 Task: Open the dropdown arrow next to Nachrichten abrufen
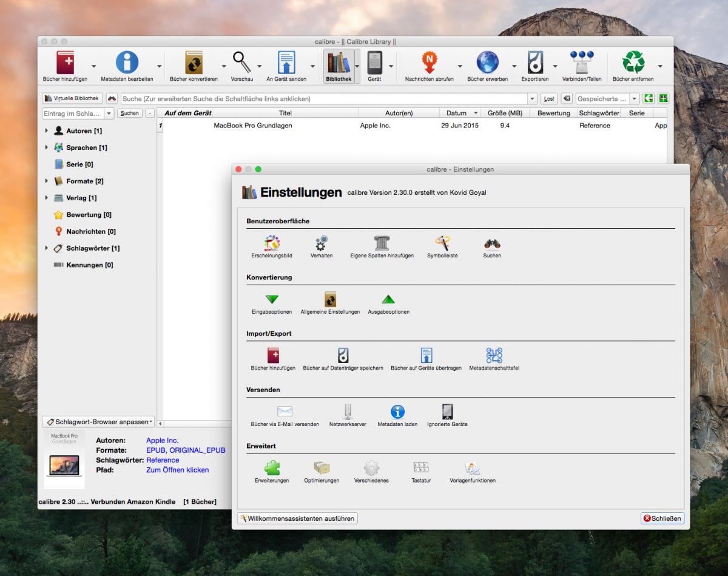tap(459, 66)
